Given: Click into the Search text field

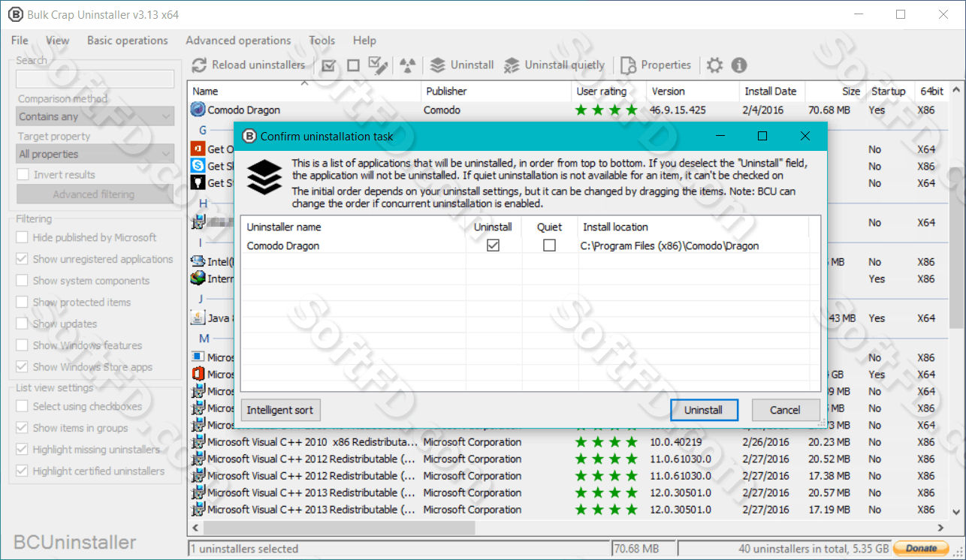Looking at the screenshot, I should tap(95, 79).
